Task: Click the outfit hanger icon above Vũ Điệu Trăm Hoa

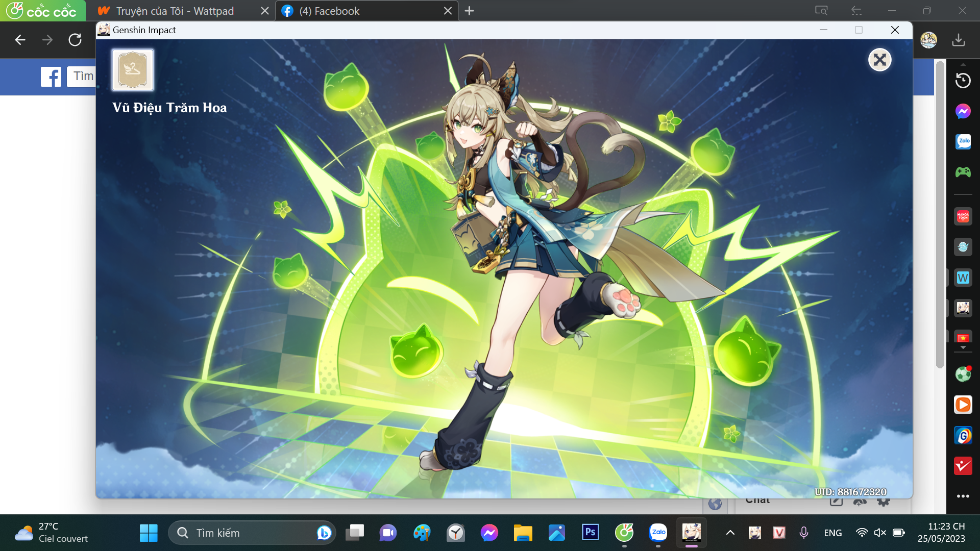Action: point(133,70)
